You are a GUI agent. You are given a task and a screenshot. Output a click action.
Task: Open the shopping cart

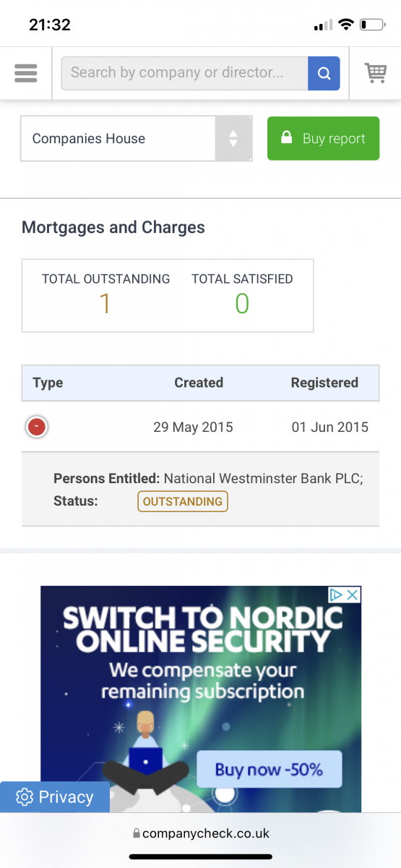(375, 73)
